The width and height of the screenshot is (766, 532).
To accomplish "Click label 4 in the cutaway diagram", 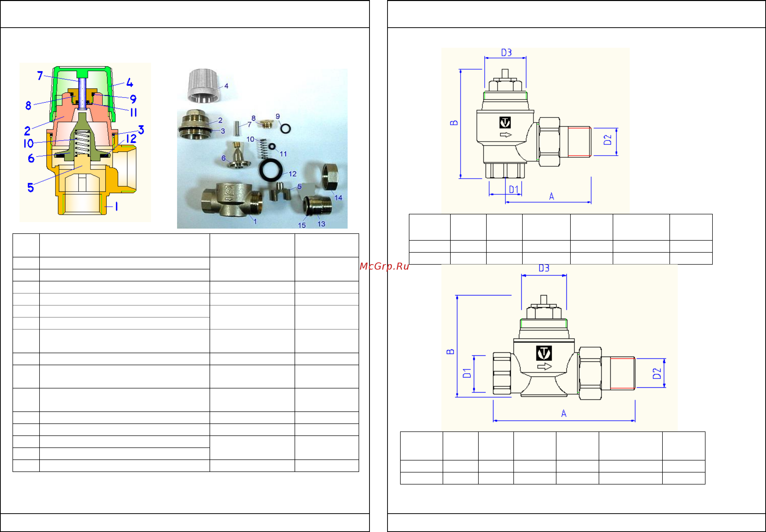I will pos(130,83).
